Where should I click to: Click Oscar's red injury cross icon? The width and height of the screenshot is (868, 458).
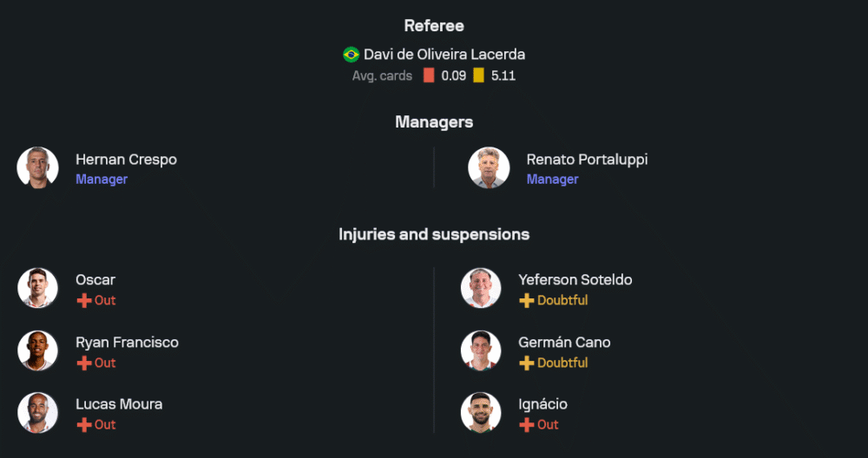tap(84, 301)
